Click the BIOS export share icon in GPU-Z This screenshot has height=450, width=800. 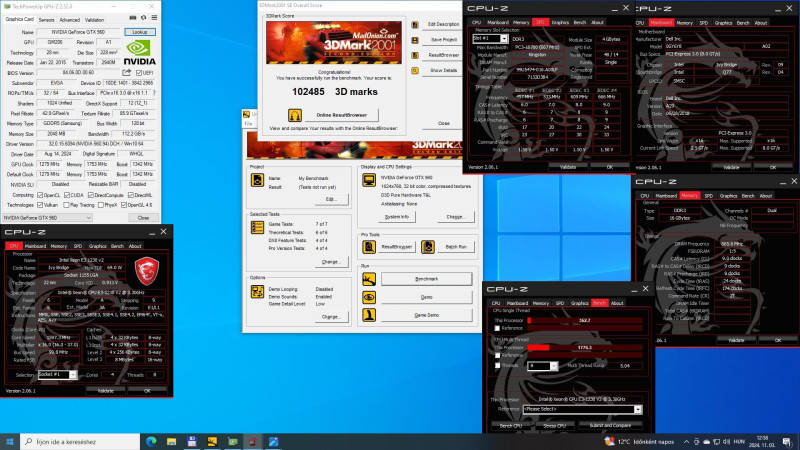pyautogui.click(x=127, y=73)
